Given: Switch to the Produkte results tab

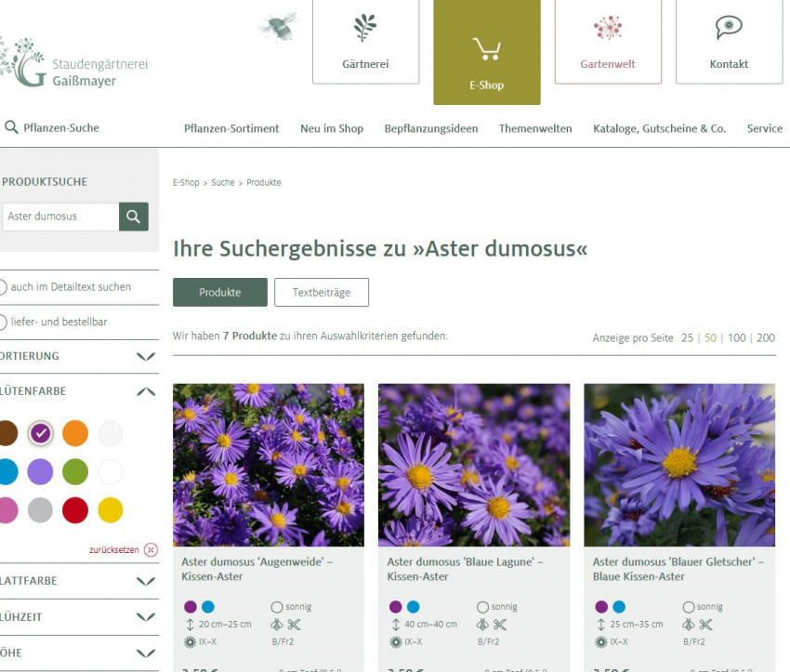Looking at the screenshot, I should 220,292.
